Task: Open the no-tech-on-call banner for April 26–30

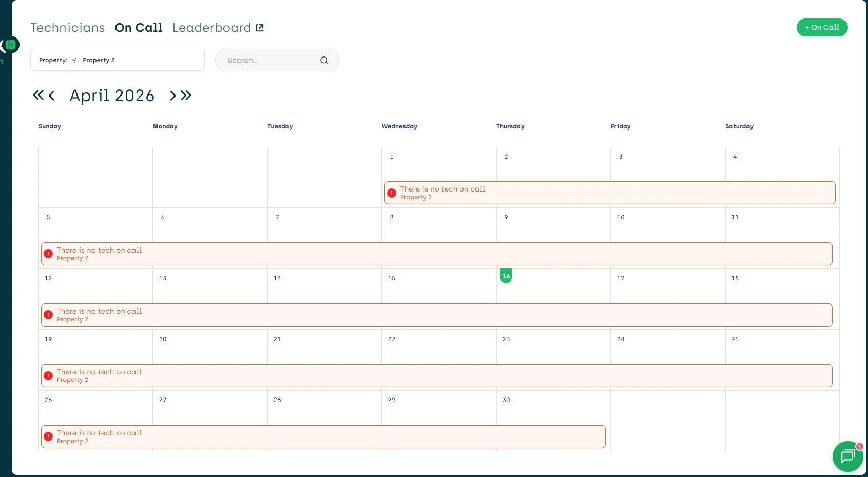Action: [323, 436]
